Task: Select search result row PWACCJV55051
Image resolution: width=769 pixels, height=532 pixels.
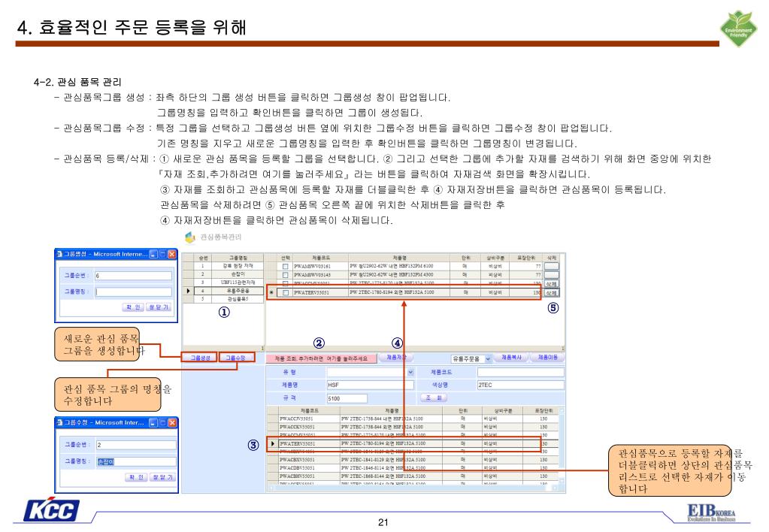Action: coord(412,419)
